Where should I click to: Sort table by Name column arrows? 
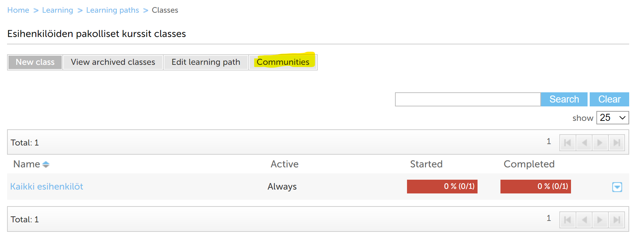[46, 165]
